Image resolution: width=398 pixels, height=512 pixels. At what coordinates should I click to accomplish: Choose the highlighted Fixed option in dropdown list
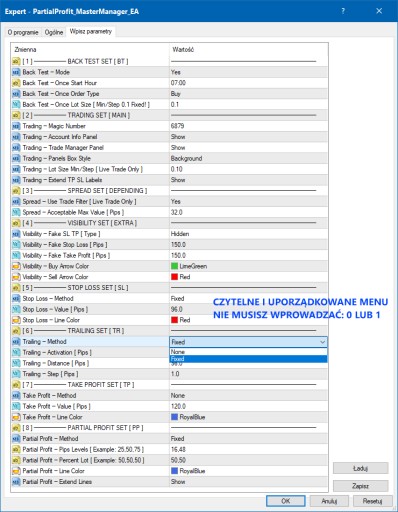pyautogui.click(x=248, y=359)
